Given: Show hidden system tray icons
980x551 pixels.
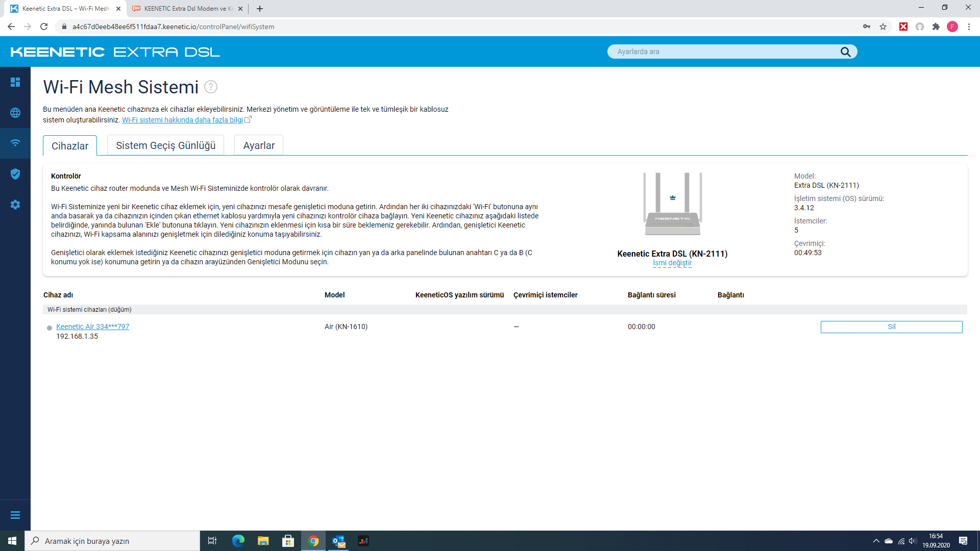Looking at the screenshot, I should tap(876, 541).
